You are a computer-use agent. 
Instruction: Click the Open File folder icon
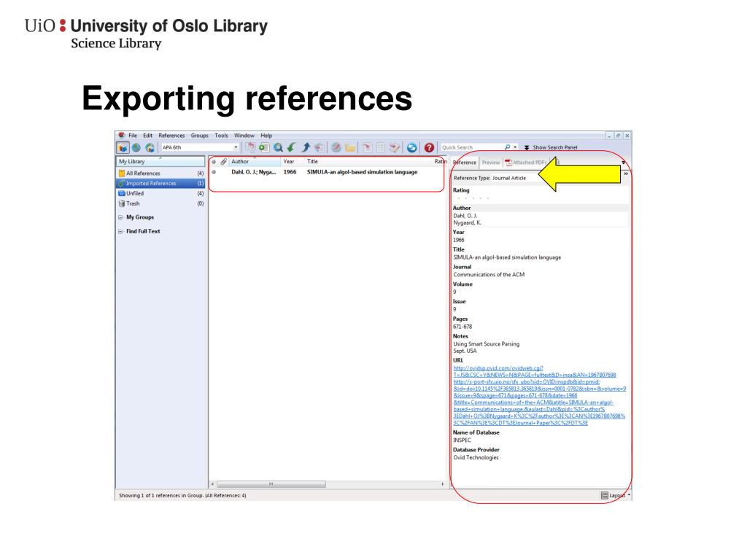click(350, 147)
